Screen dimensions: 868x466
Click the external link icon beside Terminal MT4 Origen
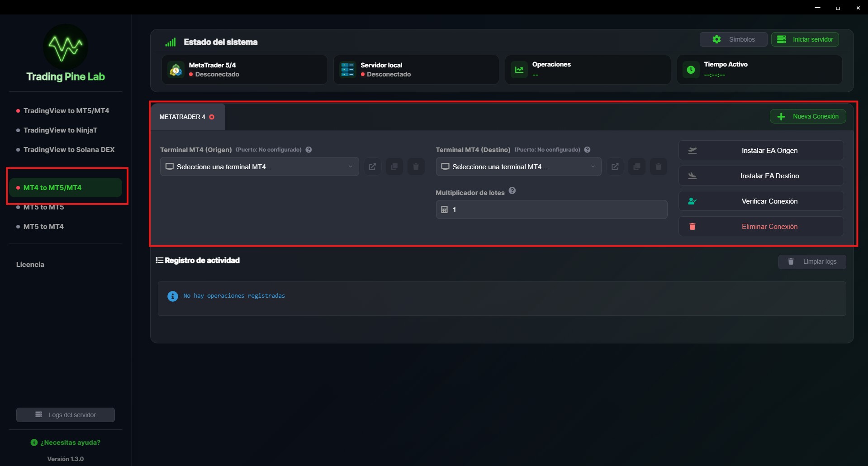pos(372,166)
